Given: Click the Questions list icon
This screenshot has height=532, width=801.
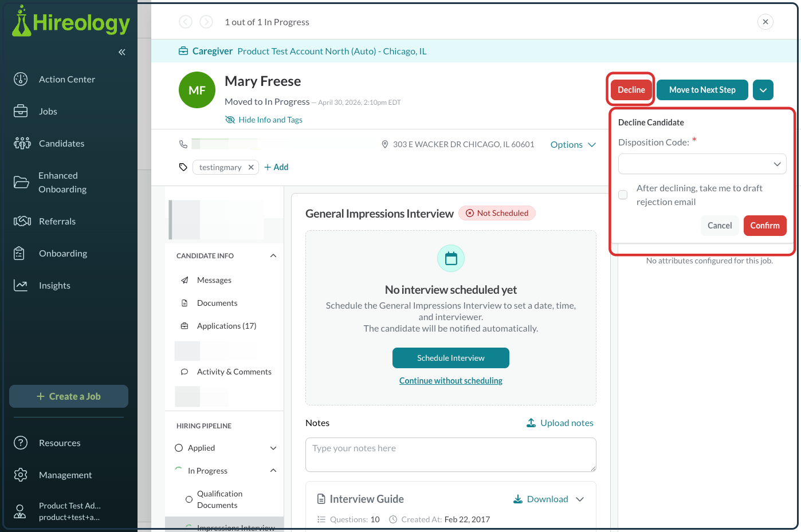Looking at the screenshot, I should pyautogui.click(x=321, y=519).
